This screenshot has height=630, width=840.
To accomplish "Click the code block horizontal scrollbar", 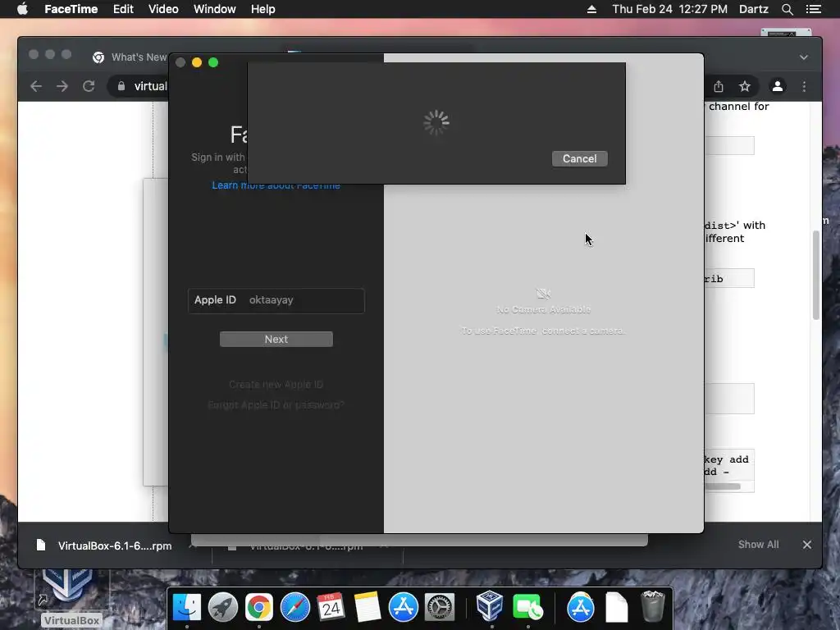I will pos(723,486).
